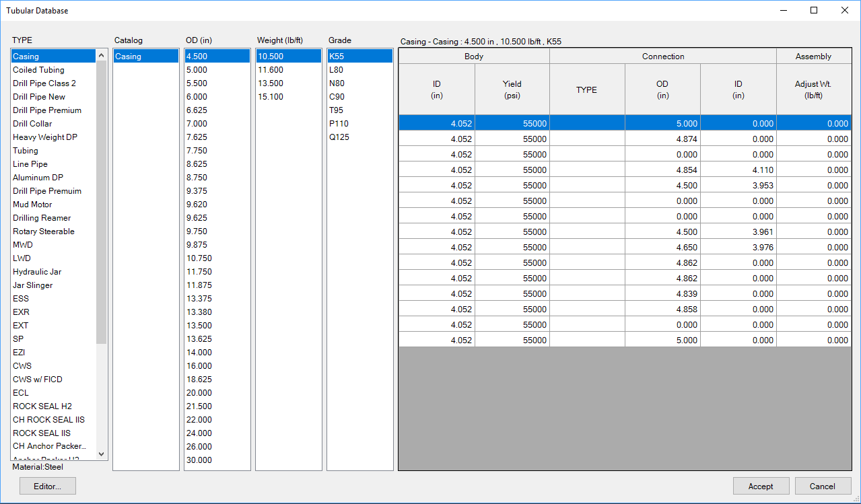Choose Drill Collar tubular type

(x=32, y=124)
